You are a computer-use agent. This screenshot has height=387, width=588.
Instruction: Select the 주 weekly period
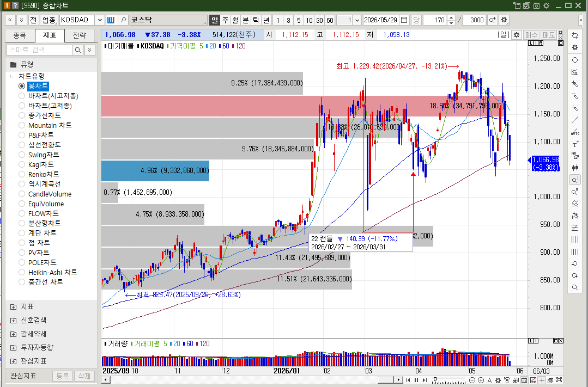225,20
